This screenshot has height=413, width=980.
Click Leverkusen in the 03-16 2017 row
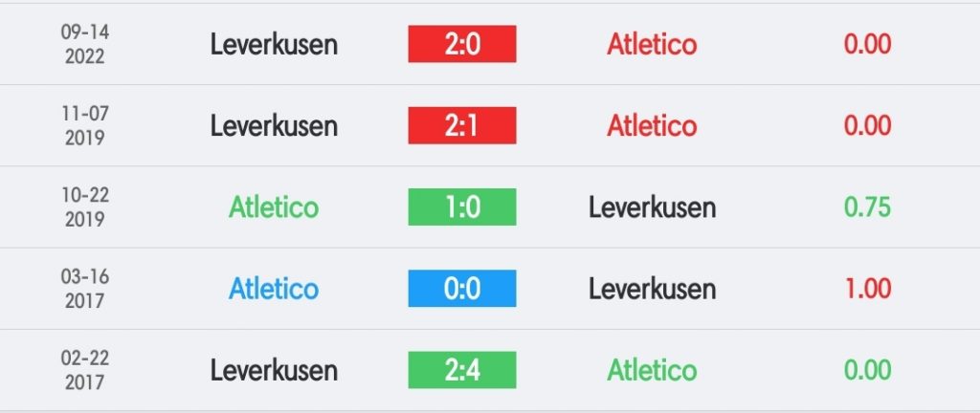[652, 290]
